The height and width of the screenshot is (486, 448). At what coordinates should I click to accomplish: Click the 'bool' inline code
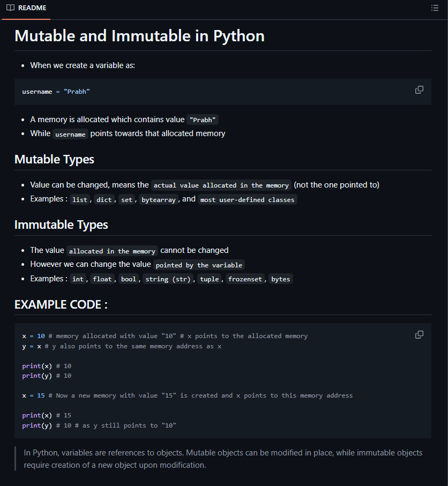[129, 279]
